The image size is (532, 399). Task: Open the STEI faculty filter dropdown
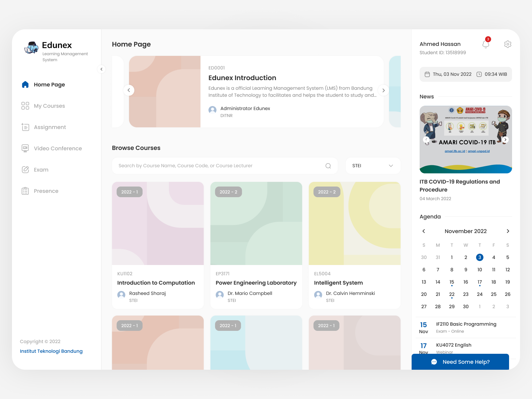click(x=373, y=166)
